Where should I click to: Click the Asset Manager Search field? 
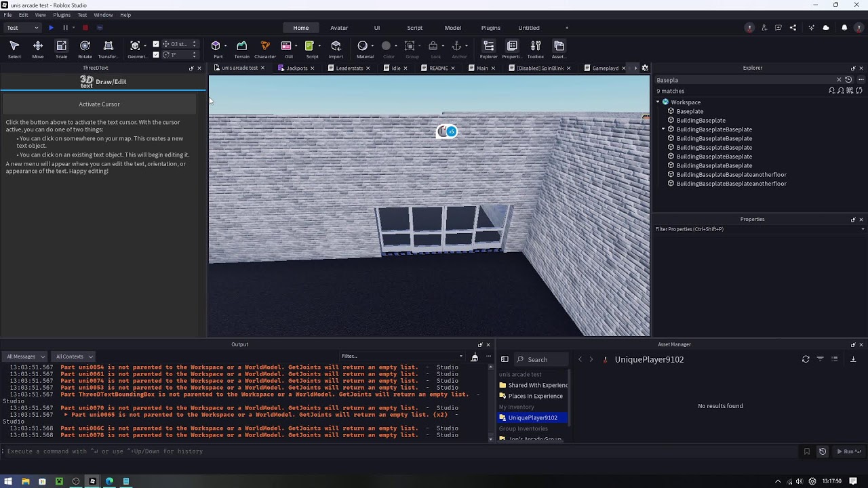[x=542, y=360]
